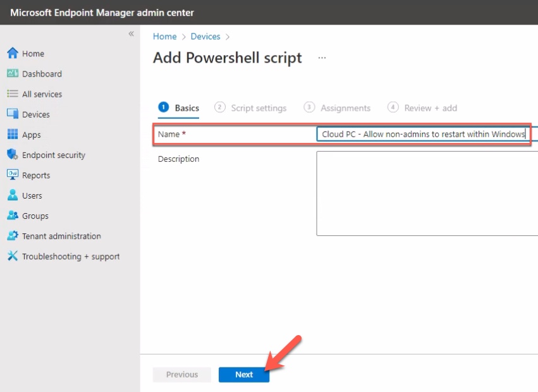Open the Endpoint security shield icon

pos(13,154)
